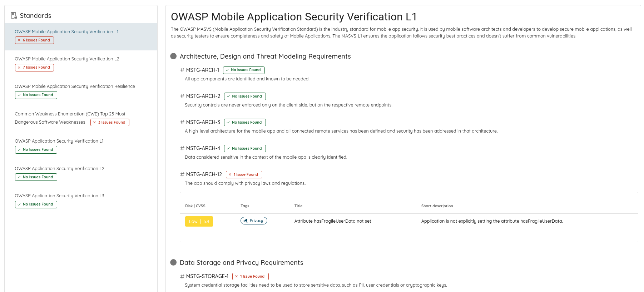The height and width of the screenshot is (292, 644).
Task: Click No Issues Found badge for MSTG-ARCH-3
Action: click(x=245, y=122)
